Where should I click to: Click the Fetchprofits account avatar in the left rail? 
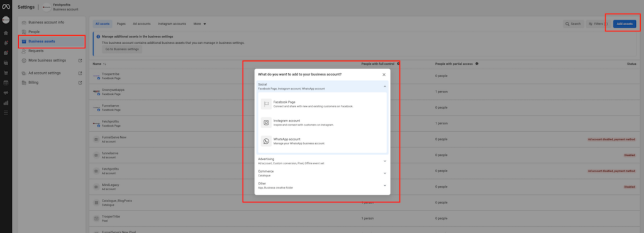click(x=6, y=20)
